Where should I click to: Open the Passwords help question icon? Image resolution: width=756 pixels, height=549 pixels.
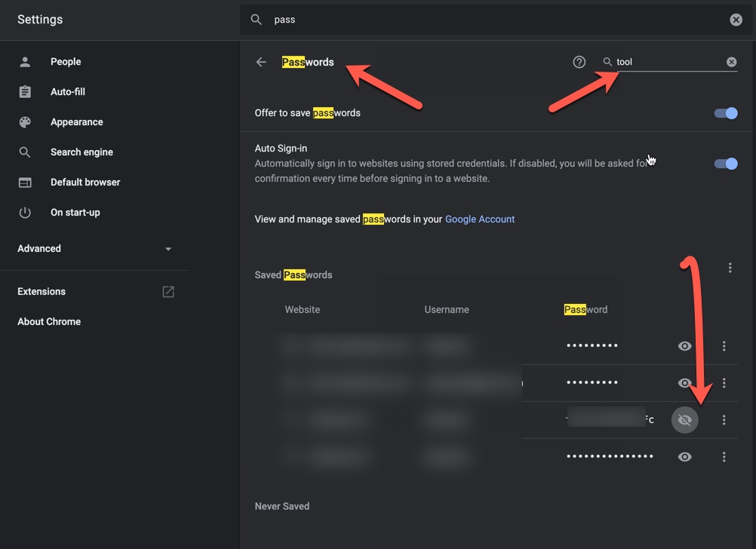pos(579,62)
